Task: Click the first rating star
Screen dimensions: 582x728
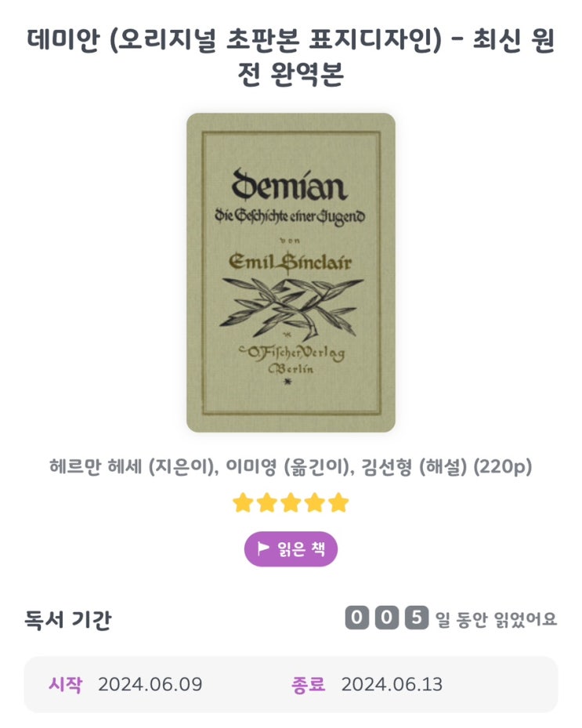Action: (243, 503)
